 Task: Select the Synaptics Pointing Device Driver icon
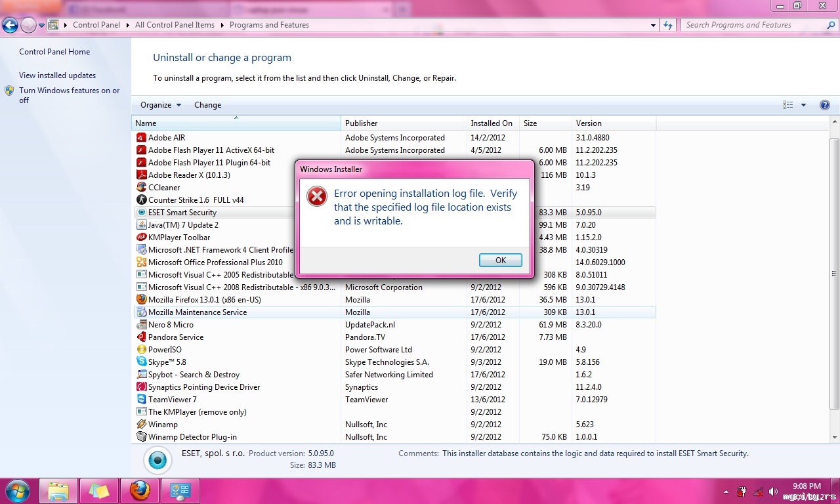pos(141,387)
